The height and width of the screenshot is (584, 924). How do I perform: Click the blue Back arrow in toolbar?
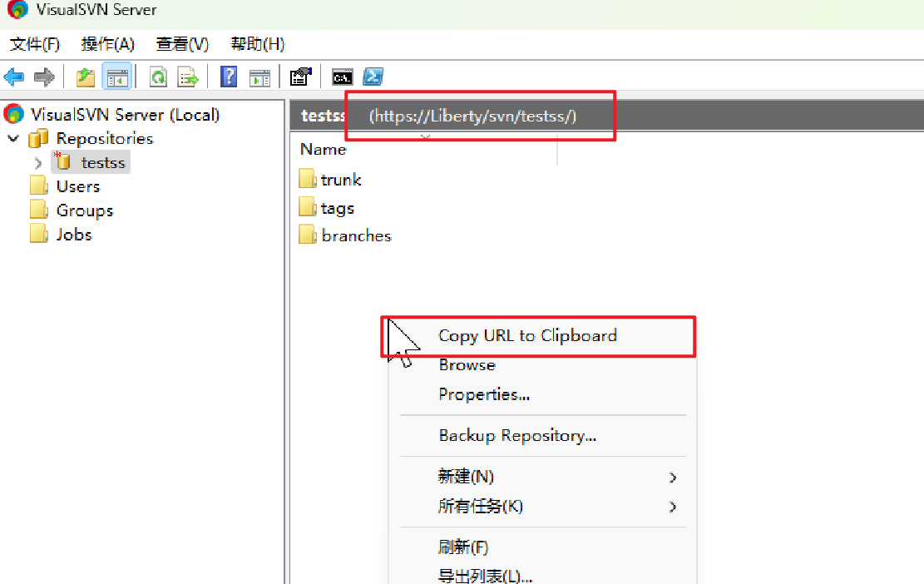(14, 77)
